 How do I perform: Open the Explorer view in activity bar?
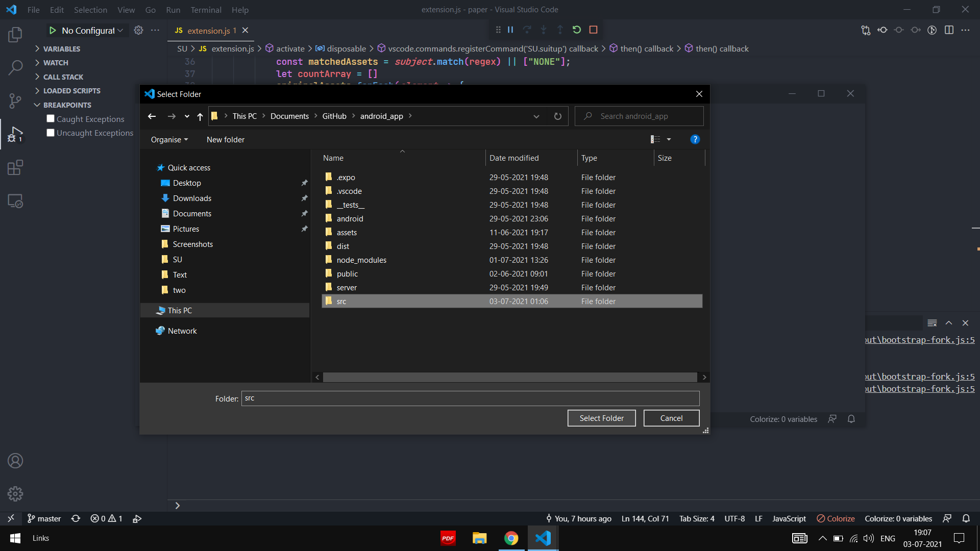tap(15, 34)
